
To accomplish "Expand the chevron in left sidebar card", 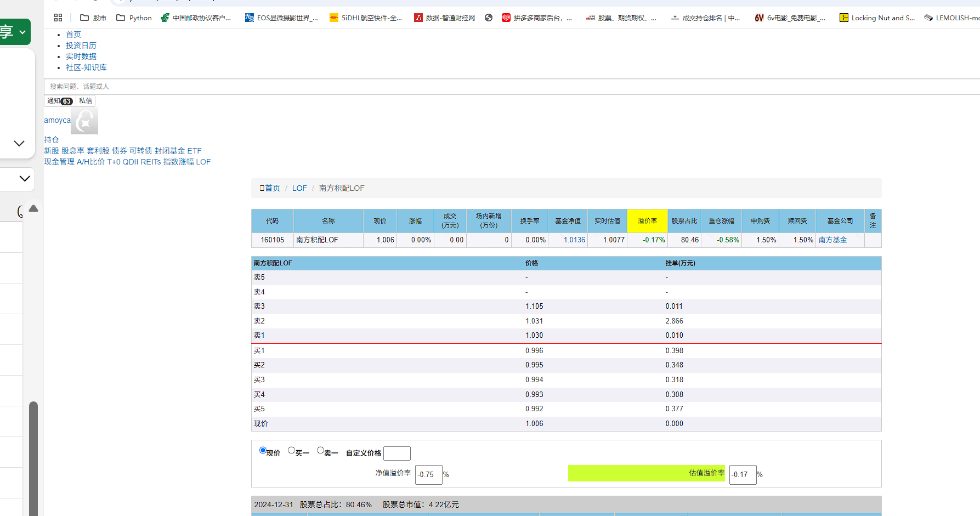I will pos(19,144).
